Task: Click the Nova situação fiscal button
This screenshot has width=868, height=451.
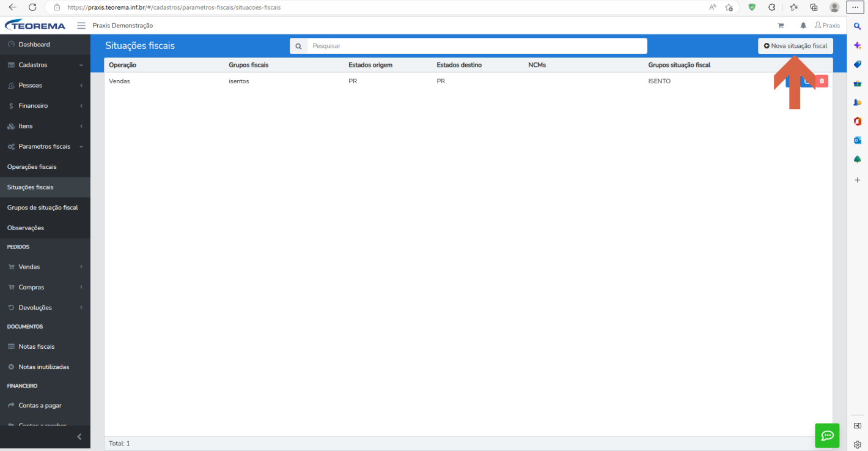Action: pyautogui.click(x=795, y=46)
